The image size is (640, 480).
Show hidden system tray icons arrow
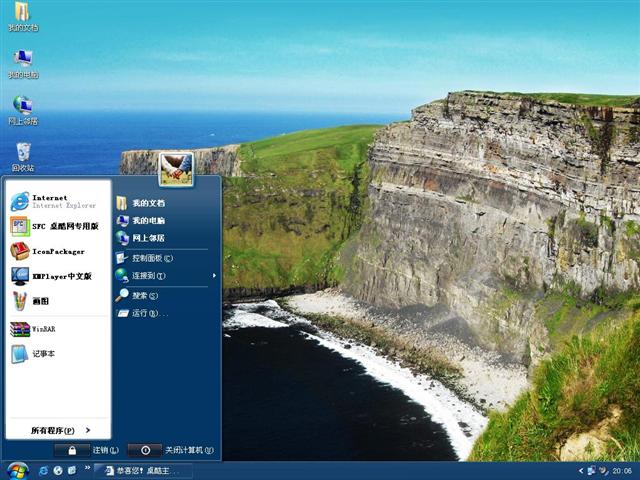pyautogui.click(x=581, y=470)
